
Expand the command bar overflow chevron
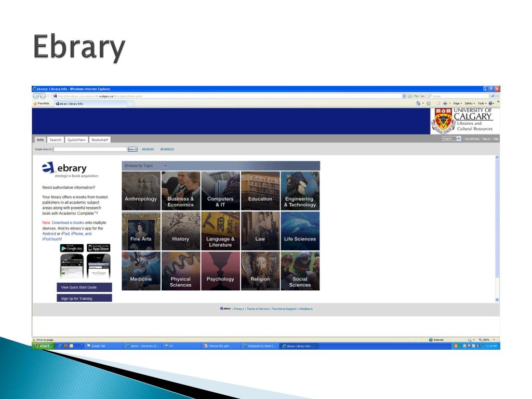[498, 102]
